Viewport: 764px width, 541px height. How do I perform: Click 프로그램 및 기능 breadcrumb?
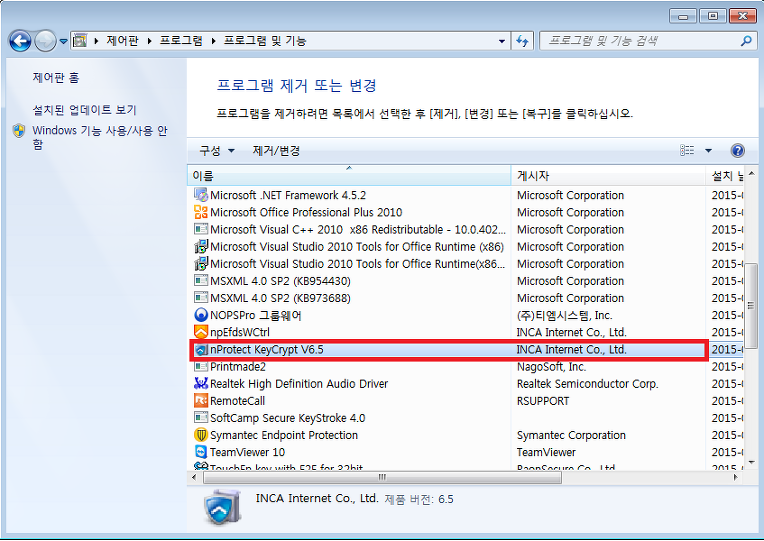tap(265, 41)
